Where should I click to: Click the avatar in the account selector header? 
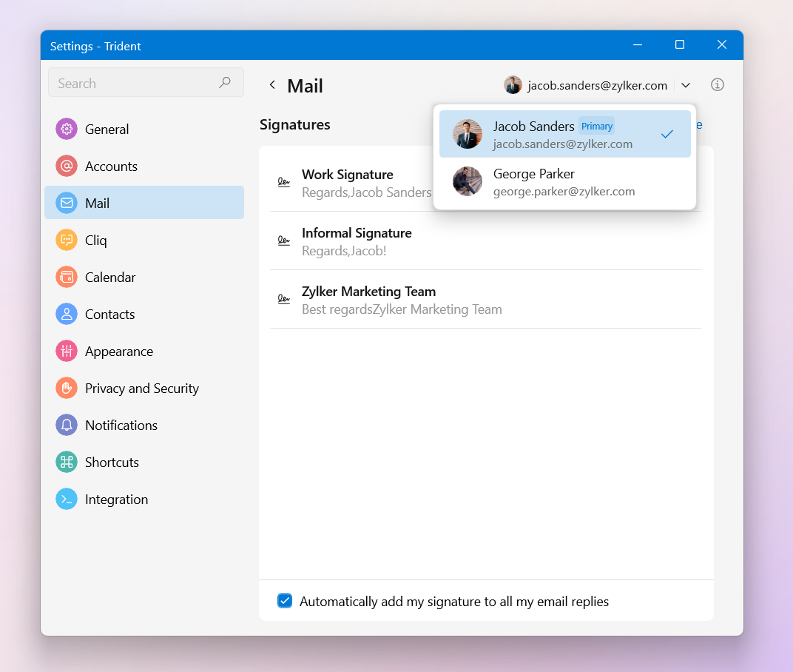pos(513,85)
